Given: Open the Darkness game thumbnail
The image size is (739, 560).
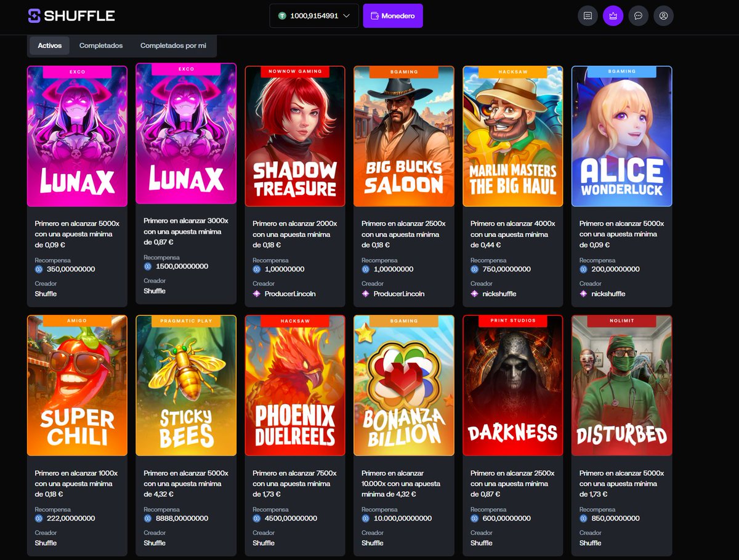Looking at the screenshot, I should [513, 385].
